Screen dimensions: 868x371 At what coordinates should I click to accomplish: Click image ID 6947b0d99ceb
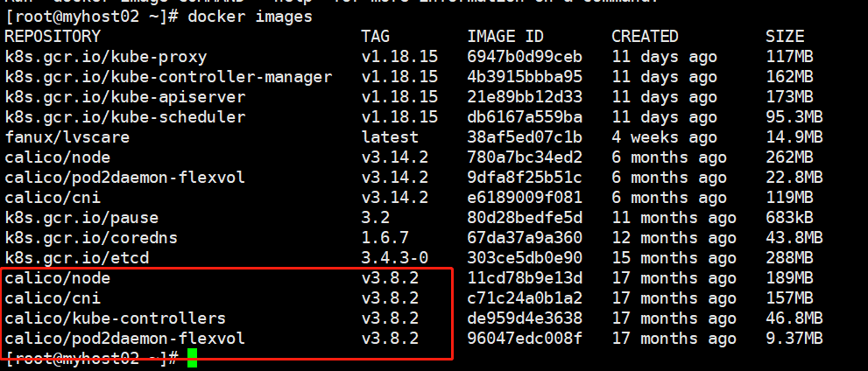click(525, 57)
